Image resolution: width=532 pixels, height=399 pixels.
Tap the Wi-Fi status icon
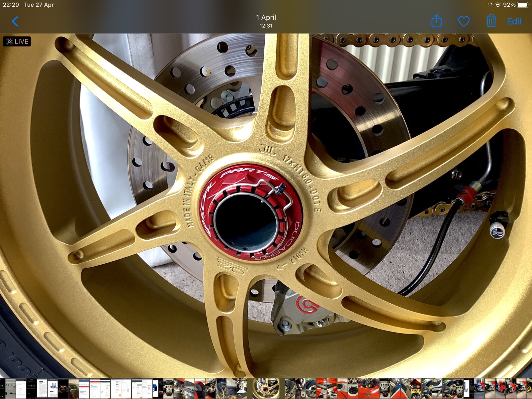point(498,5)
